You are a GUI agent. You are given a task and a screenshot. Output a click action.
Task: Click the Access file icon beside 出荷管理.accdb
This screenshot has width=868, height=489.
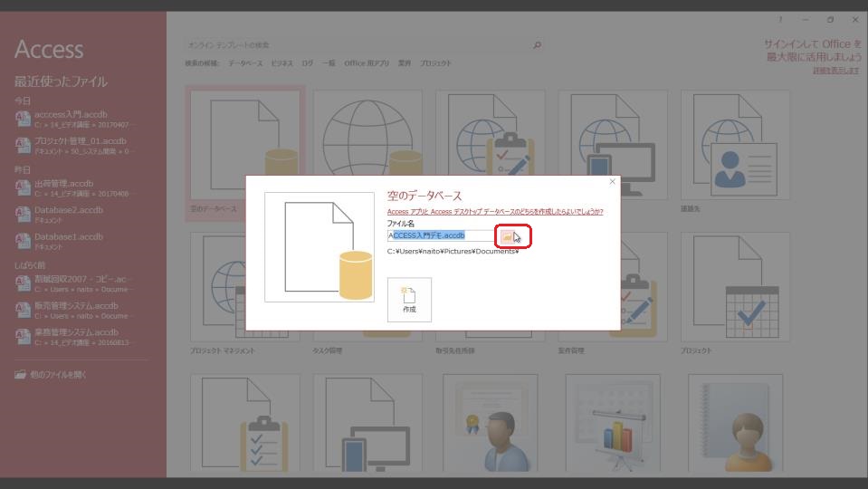tap(23, 187)
